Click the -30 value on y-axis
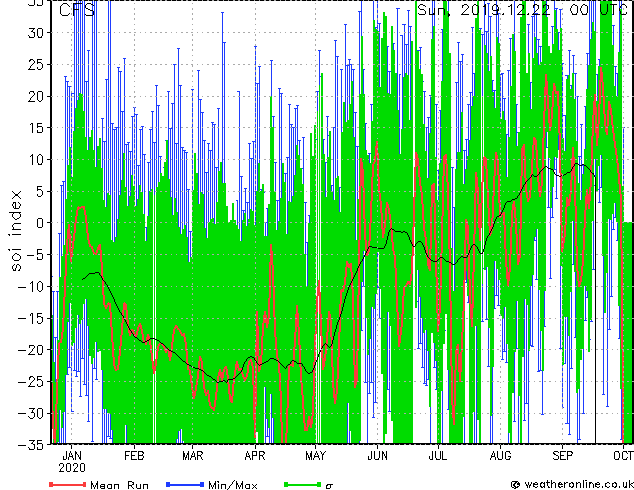 30,413
